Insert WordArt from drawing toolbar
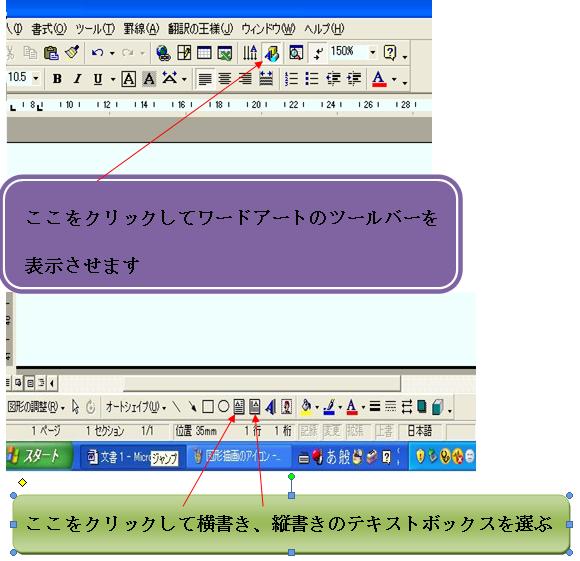 (x=270, y=407)
